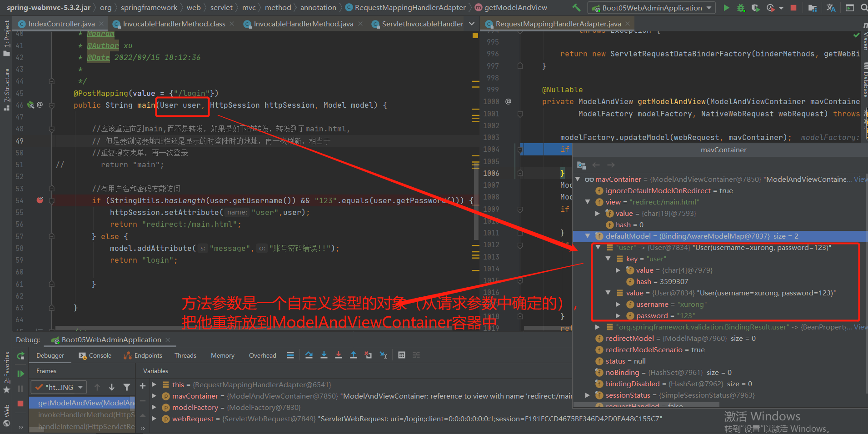Open the hidden editor tabs chevron dropdown
Image resolution: width=868 pixels, height=434 pixels.
472,24
